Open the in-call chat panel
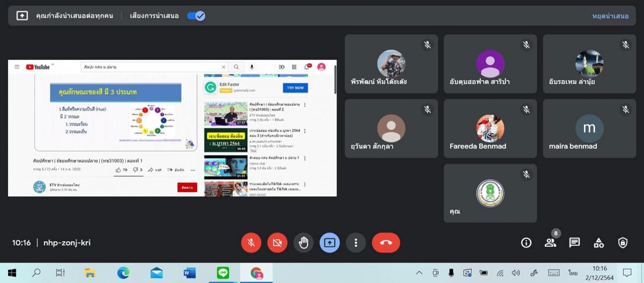644x283 pixels. pos(574,243)
